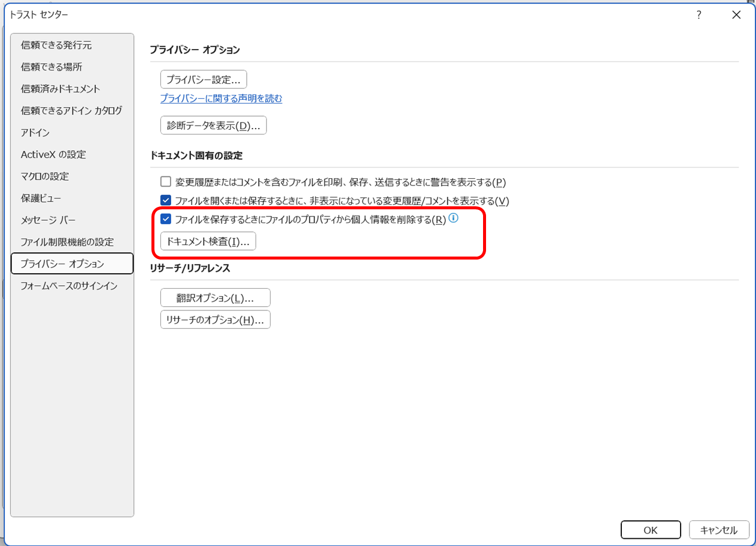Select 信頼済みドキュメント in sidebar
This screenshot has height=546, width=756.
point(72,89)
